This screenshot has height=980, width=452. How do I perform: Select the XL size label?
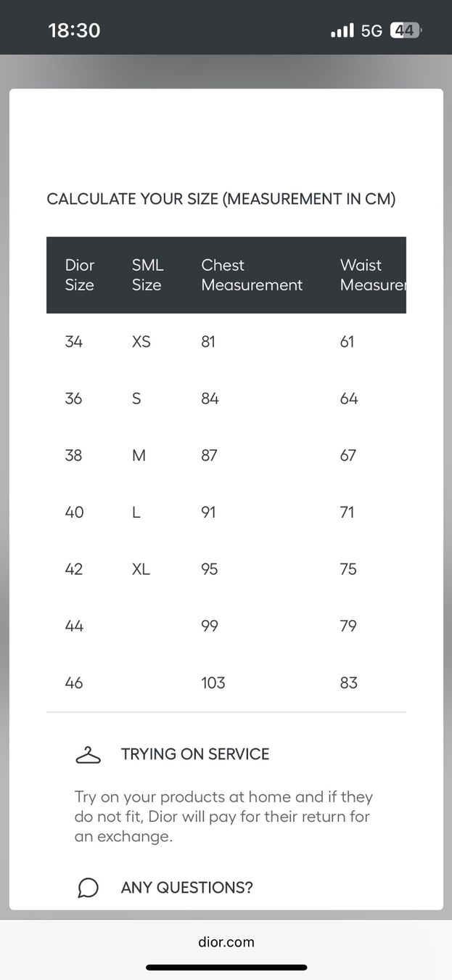141,569
